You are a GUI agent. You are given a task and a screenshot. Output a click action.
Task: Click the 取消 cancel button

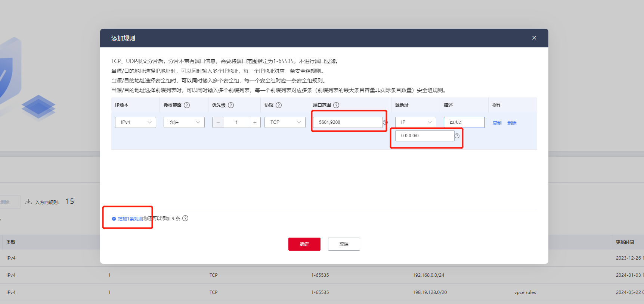pyautogui.click(x=344, y=244)
